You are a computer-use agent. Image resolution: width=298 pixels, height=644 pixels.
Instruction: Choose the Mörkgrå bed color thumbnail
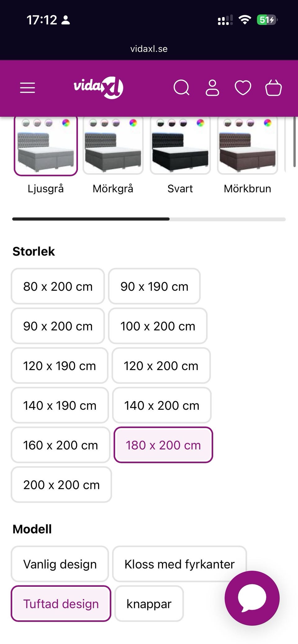113,146
